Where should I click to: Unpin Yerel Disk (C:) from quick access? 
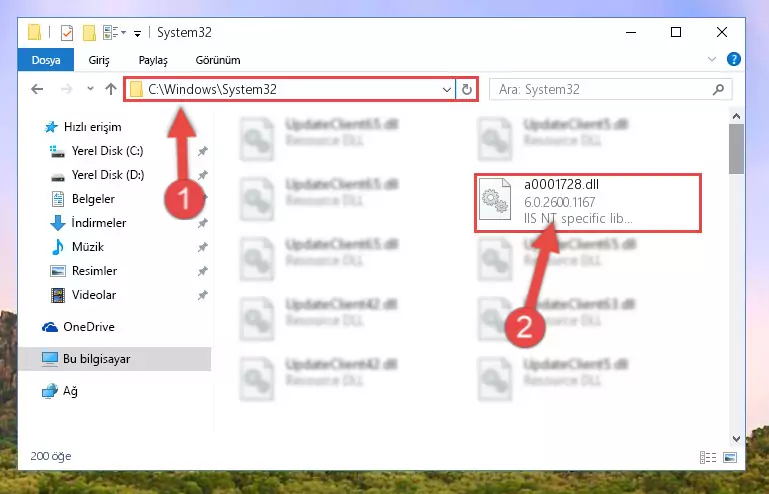click(203, 151)
